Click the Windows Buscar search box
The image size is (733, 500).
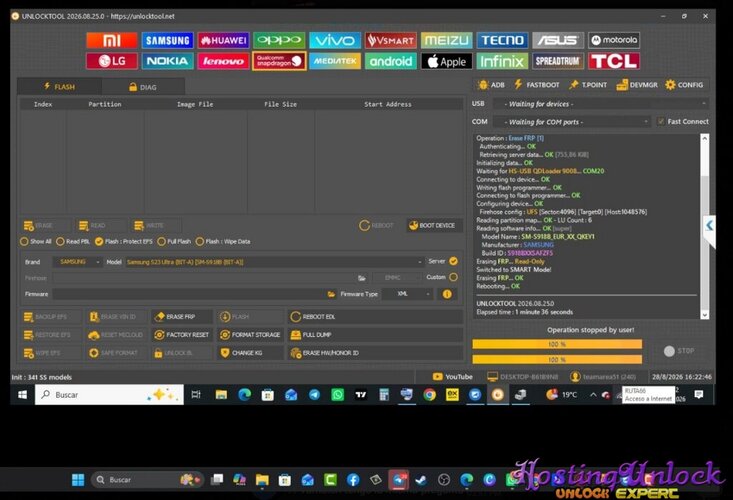pyautogui.click(x=109, y=395)
